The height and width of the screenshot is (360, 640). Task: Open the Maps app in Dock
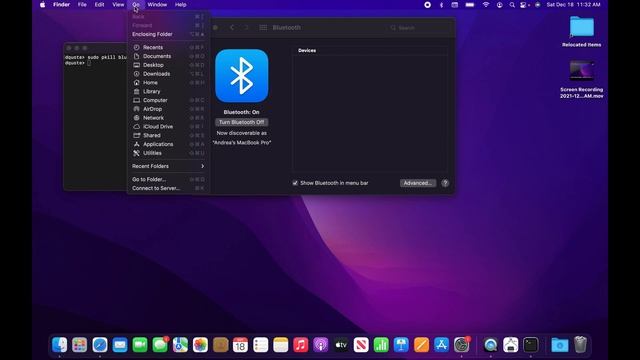click(180, 345)
